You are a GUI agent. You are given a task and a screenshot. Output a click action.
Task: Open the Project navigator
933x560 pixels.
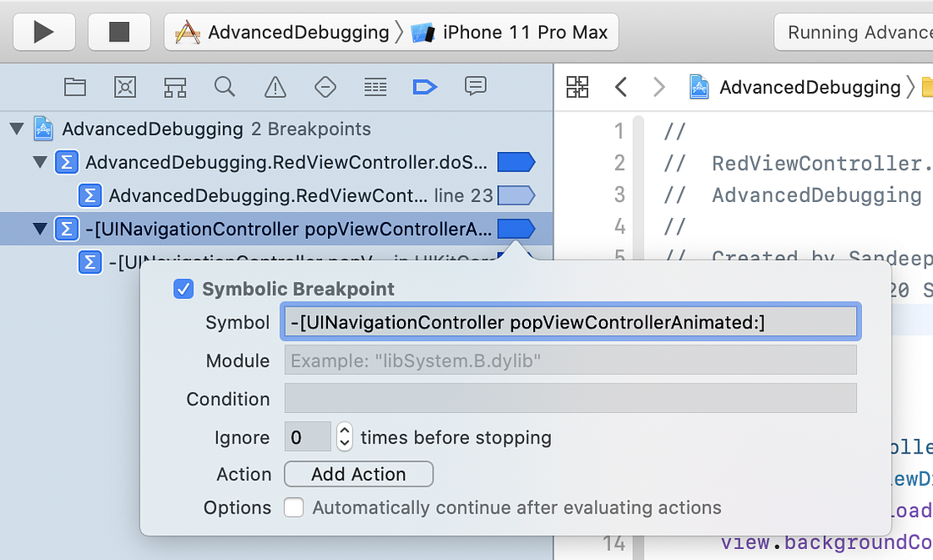pyautogui.click(x=75, y=86)
